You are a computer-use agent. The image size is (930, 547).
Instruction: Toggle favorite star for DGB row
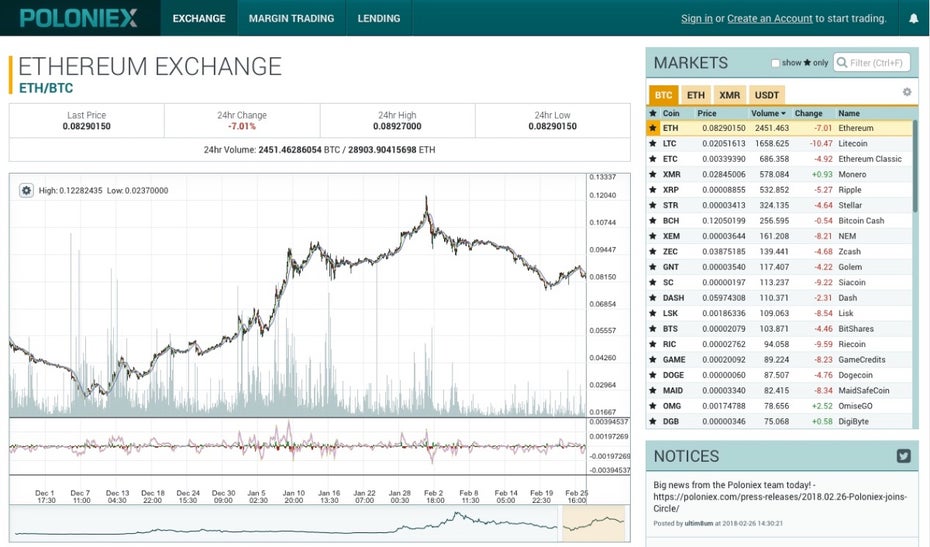pyautogui.click(x=653, y=421)
